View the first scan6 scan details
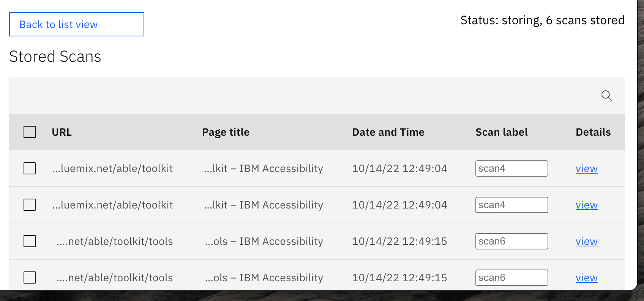Viewport: 644px width, 301px height. pyautogui.click(x=586, y=241)
